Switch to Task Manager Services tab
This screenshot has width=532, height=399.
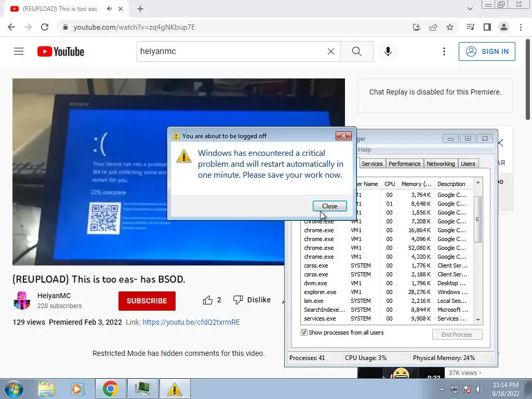coord(372,164)
